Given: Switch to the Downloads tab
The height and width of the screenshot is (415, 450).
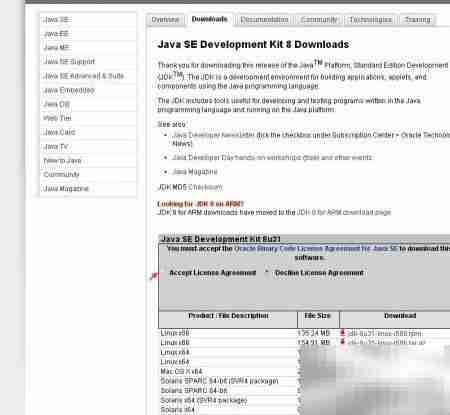Looking at the screenshot, I should point(209,20).
